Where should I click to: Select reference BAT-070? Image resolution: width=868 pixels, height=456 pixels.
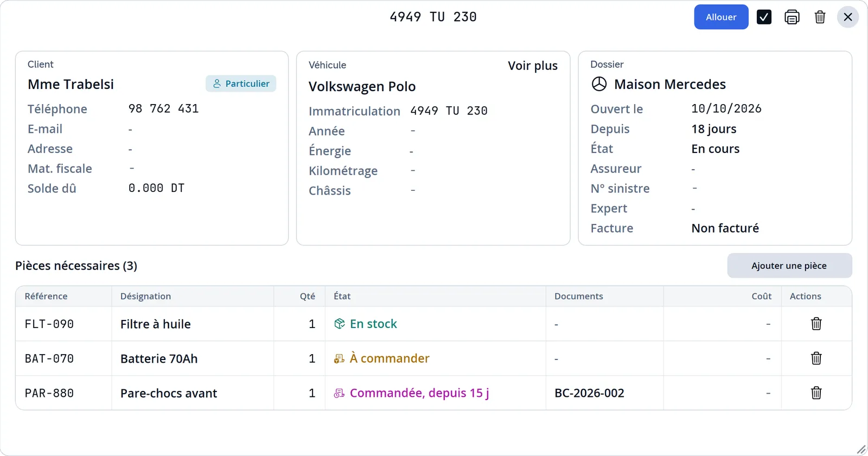pyautogui.click(x=49, y=358)
